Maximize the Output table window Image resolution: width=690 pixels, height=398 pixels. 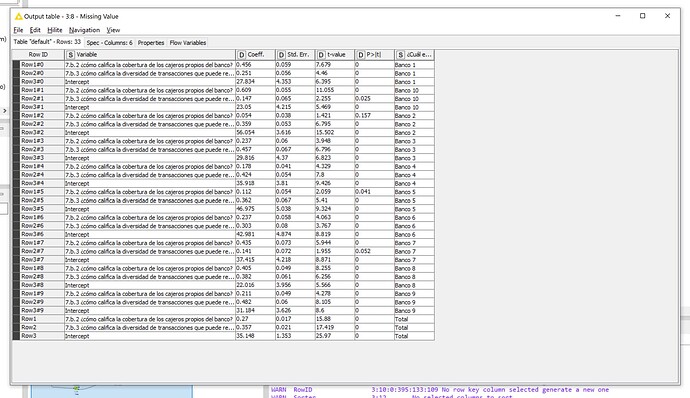point(642,16)
